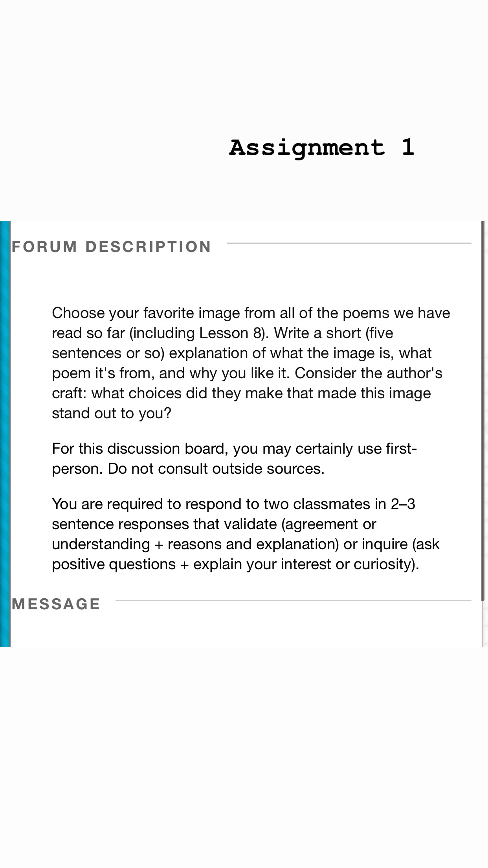Click the blue vertical bar on left edge

coord(5,432)
